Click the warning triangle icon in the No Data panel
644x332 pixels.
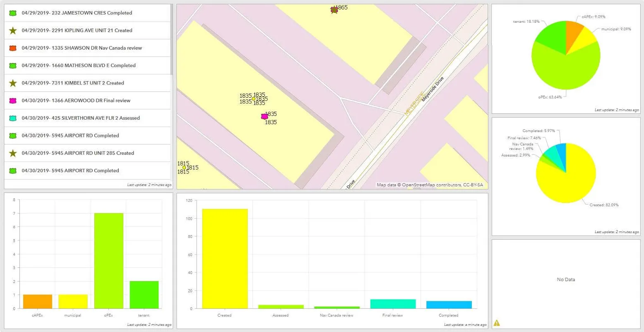point(497,323)
